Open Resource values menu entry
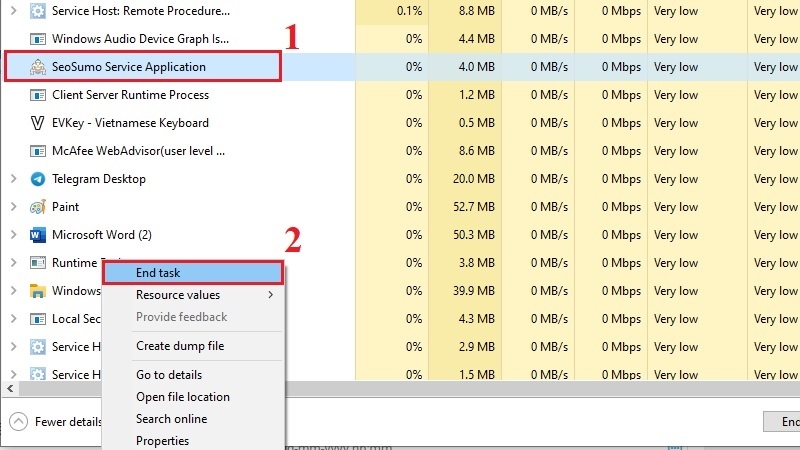This screenshot has height=450, width=800. tap(193, 295)
